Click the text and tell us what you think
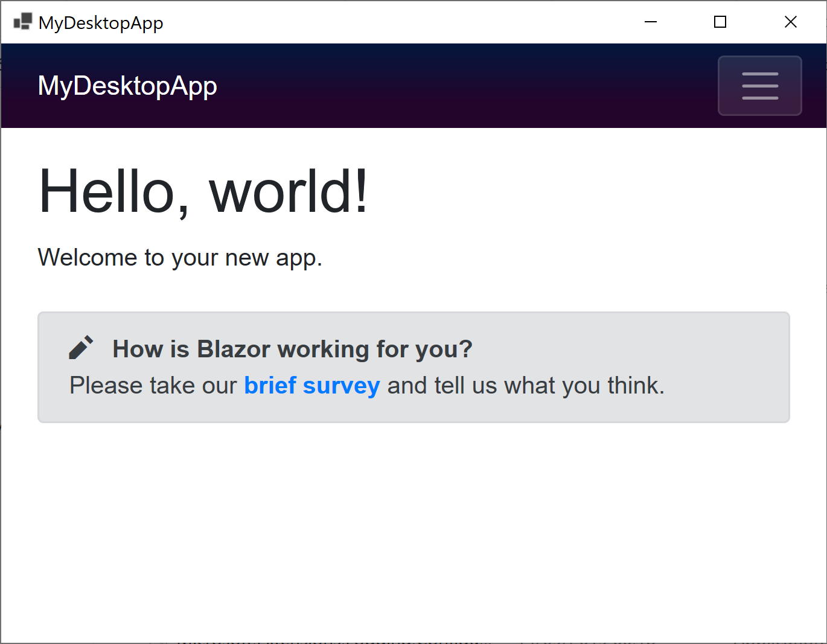 (x=526, y=385)
